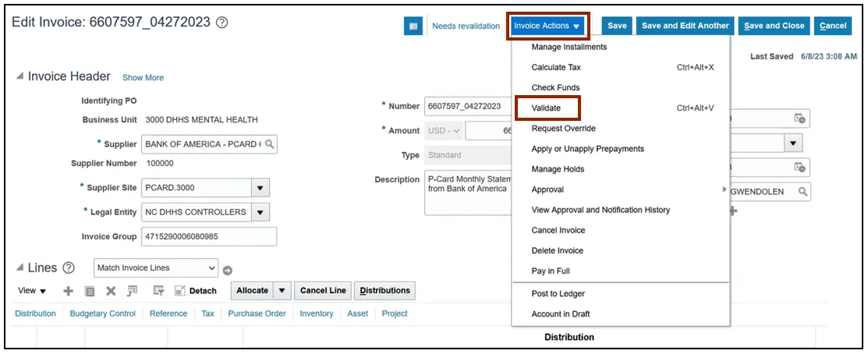Switch to the Budgetary Control tab

coord(103,313)
